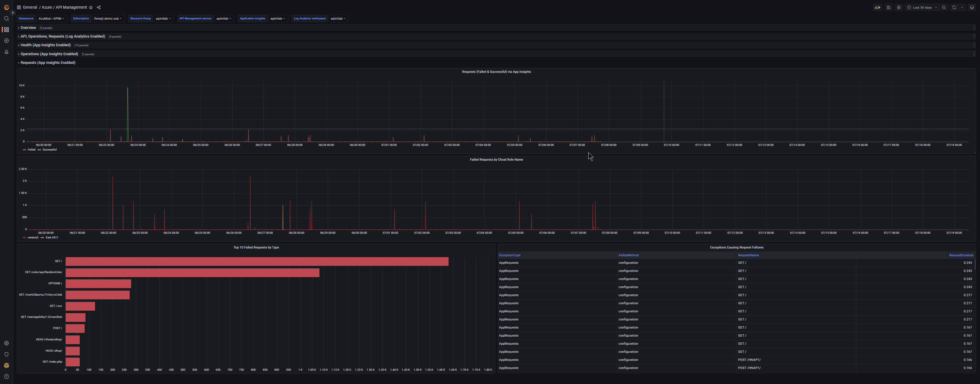980x384 pixels.
Task: Cycle view mode with monitor icon
Action: click(x=972, y=7)
